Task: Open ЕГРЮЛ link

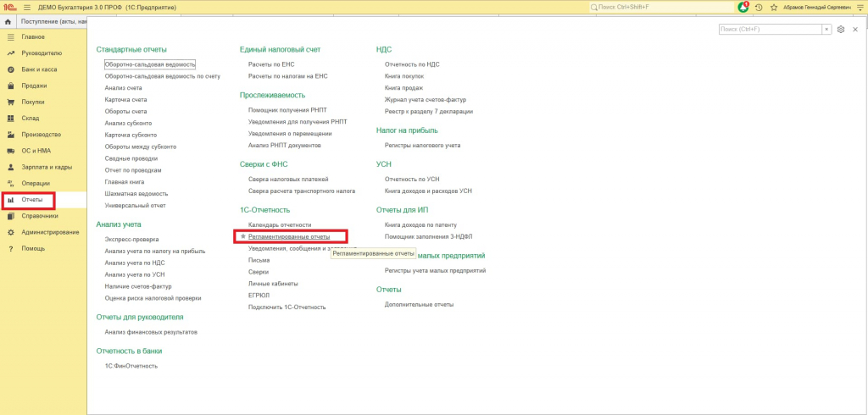Action: click(258, 295)
